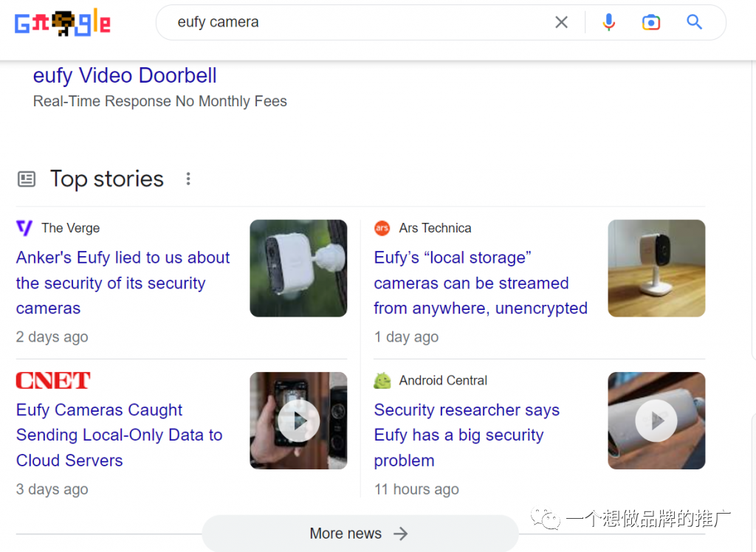Open Eufy Cameras Caught Sending Data article
The image size is (756, 552).
click(119, 435)
